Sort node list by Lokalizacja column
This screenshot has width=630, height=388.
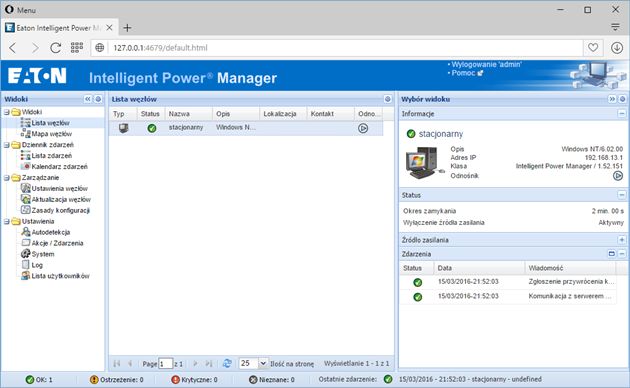[x=283, y=114]
